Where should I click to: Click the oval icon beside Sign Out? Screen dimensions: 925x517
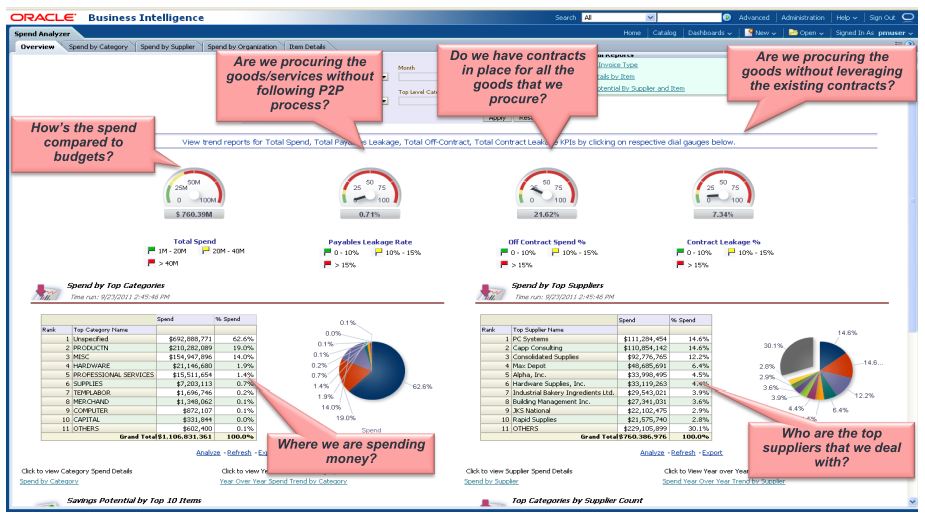pos(908,17)
